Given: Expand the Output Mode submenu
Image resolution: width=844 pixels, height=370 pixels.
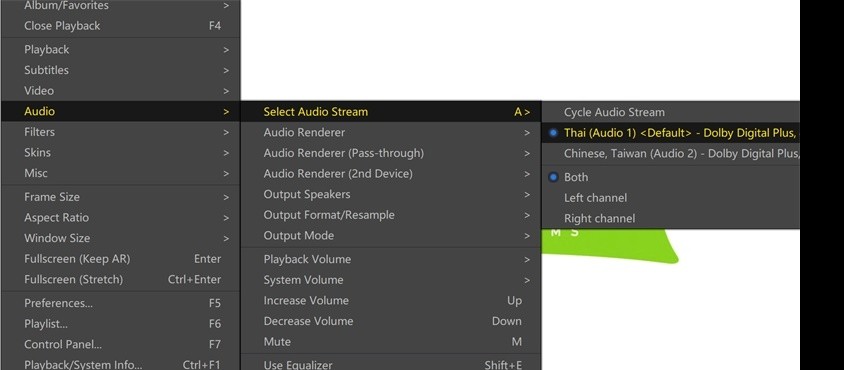Looking at the screenshot, I should pos(390,235).
